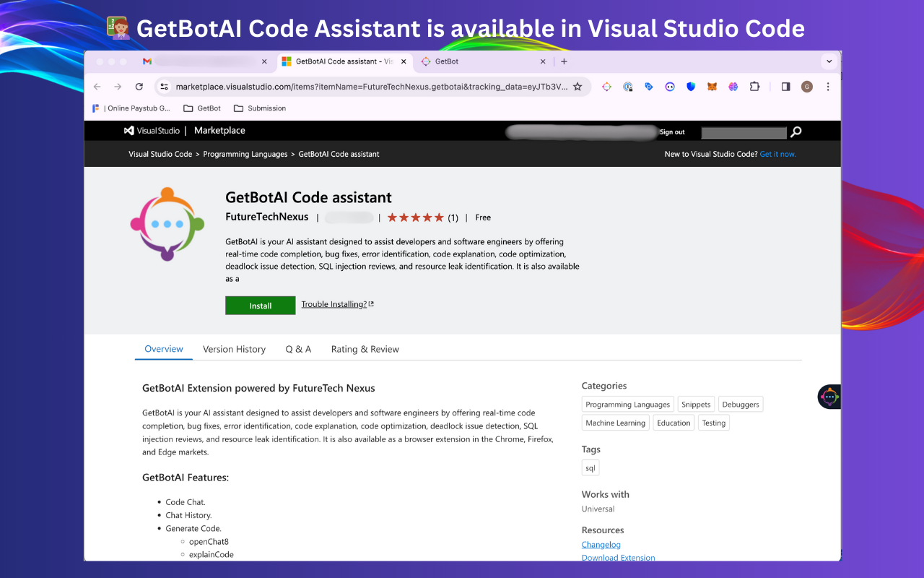Open the Rating & Review tab
924x578 pixels.
365,349
